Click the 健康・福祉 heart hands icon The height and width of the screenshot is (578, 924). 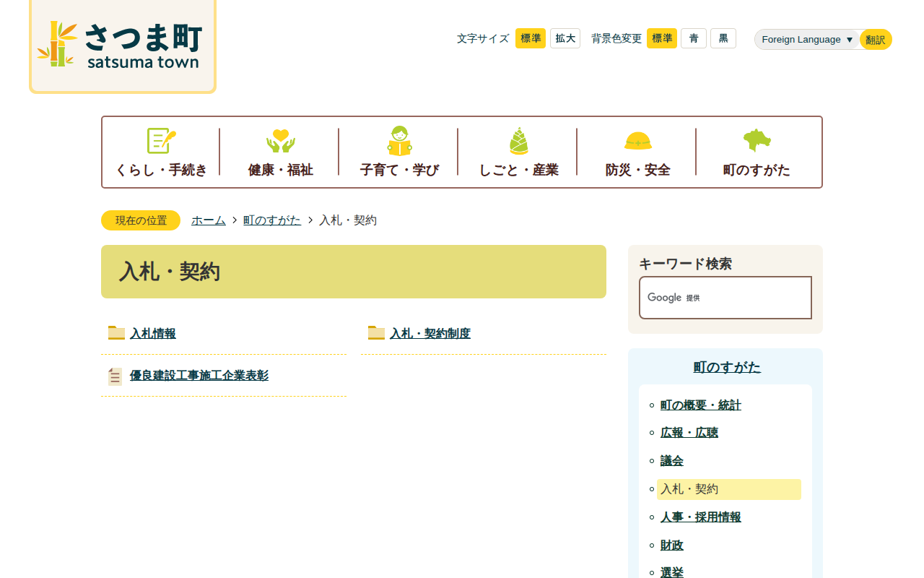coord(280,140)
